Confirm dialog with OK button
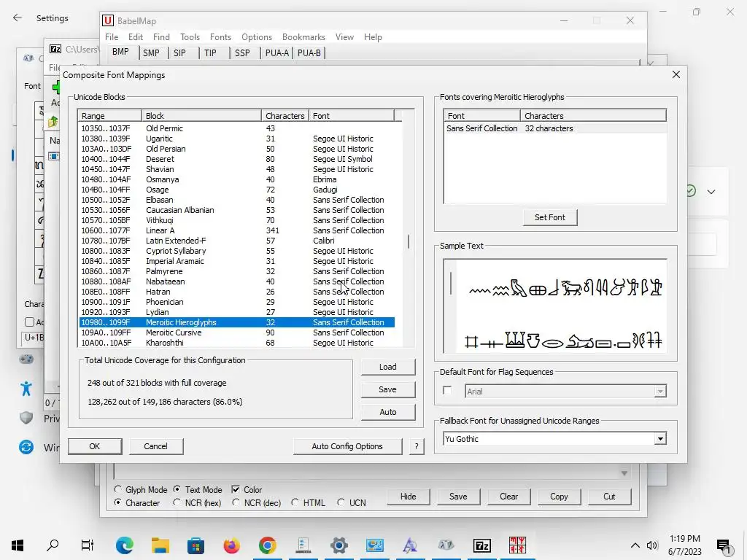747x560 pixels. click(94, 446)
